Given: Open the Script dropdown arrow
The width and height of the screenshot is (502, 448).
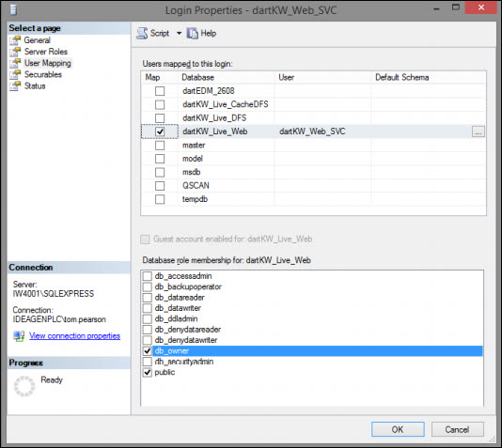Looking at the screenshot, I should [x=179, y=33].
